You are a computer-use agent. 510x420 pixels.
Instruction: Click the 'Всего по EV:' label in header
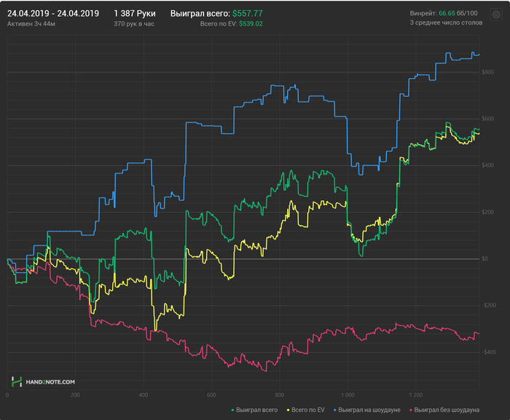219,24
